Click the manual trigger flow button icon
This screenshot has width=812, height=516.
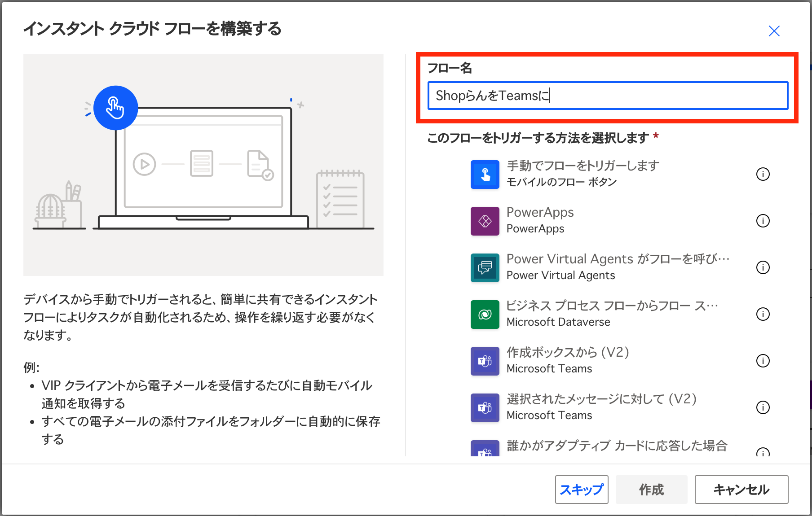485,175
